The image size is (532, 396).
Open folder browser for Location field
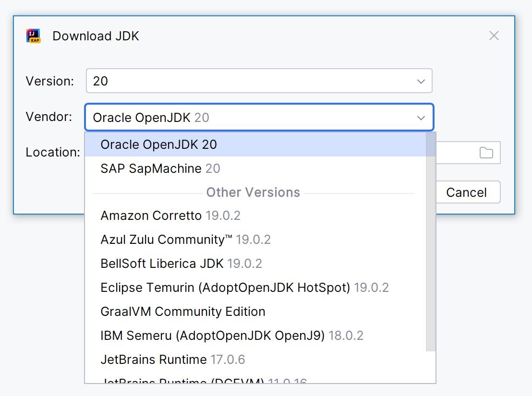[x=486, y=153]
